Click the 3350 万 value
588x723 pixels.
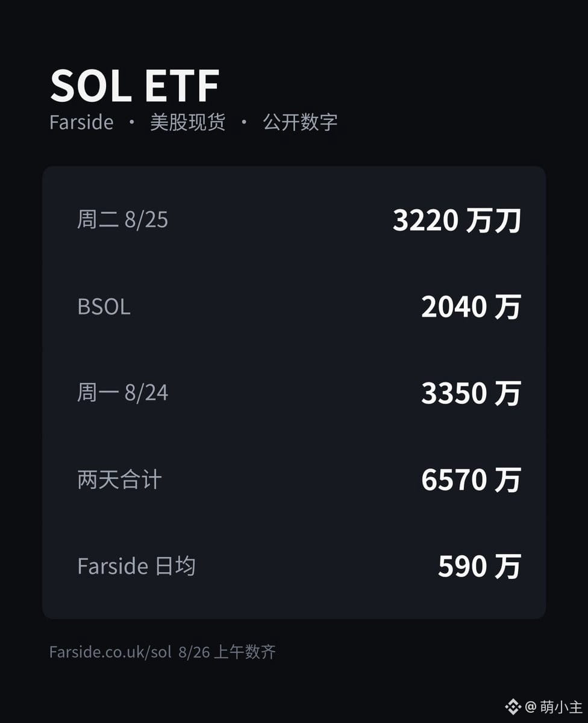click(x=471, y=393)
